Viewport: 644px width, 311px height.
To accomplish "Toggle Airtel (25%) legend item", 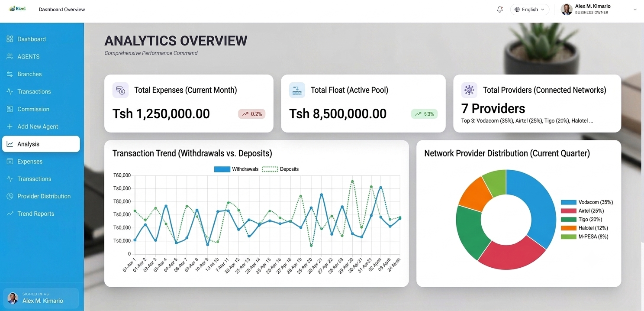I will pos(582,211).
